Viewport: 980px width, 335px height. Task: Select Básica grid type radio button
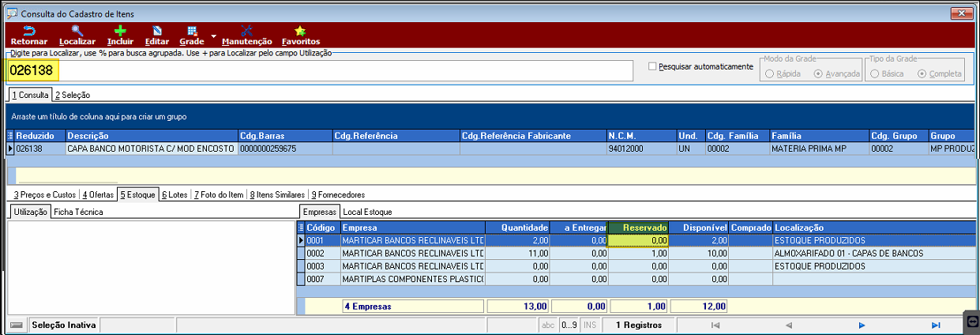pyautogui.click(x=875, y=73)
